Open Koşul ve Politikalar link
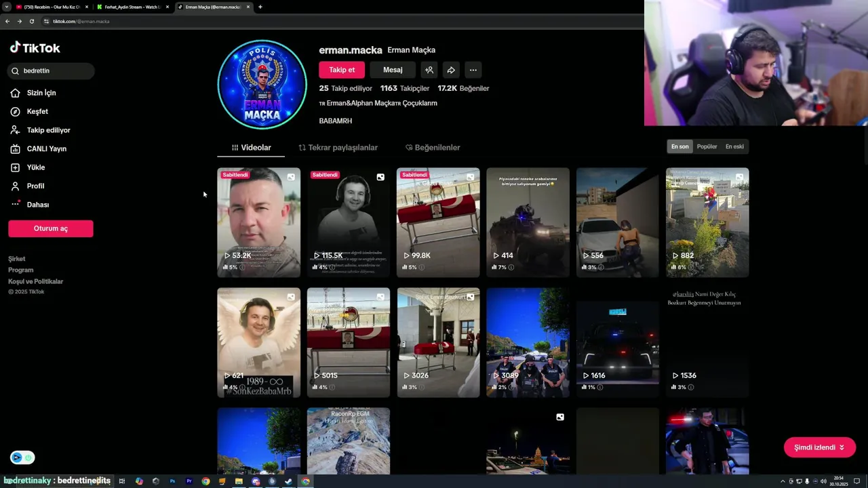Screen dimensions: 868x488 (35, 281)
